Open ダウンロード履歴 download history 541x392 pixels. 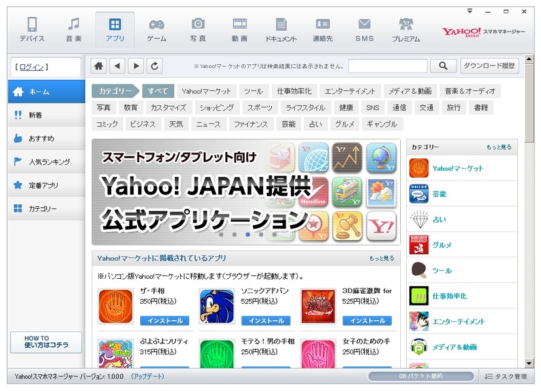(x=490, y=66)
